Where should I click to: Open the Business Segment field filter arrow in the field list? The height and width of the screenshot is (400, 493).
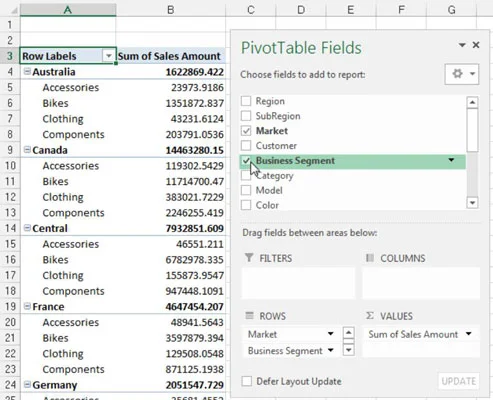[451, 160]
